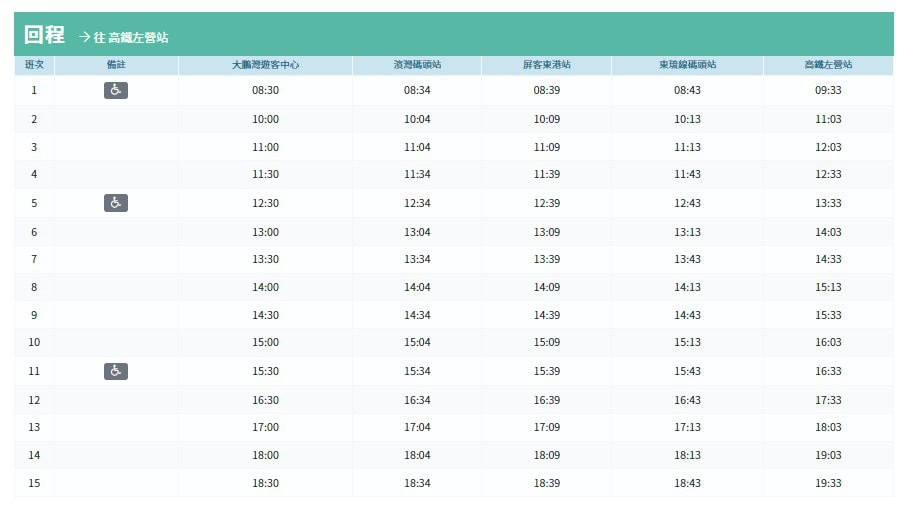The width and height of the screenshot is (907, 516).
Task: Select the 16:43 time under 東琉線碼頭站
Action: pyautogui.click(x=687, y=400)
